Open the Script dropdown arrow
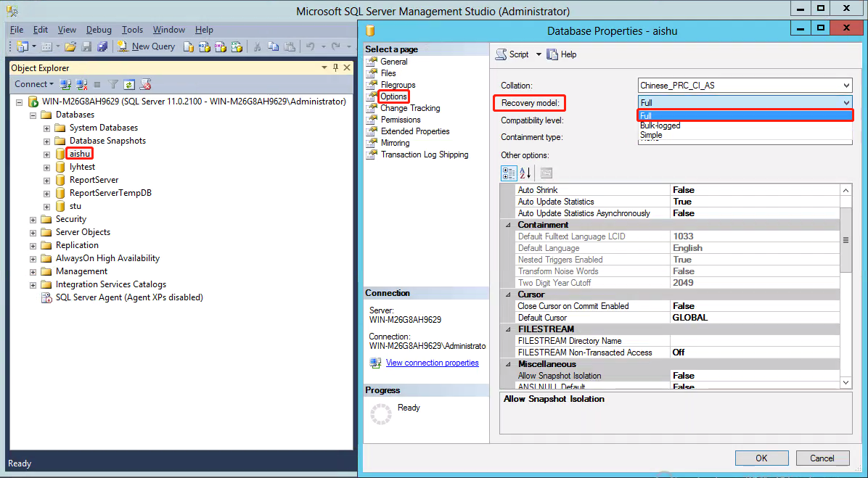Image resolution: width=868 pixels, height=478 pixels. [x=539, y=54]
